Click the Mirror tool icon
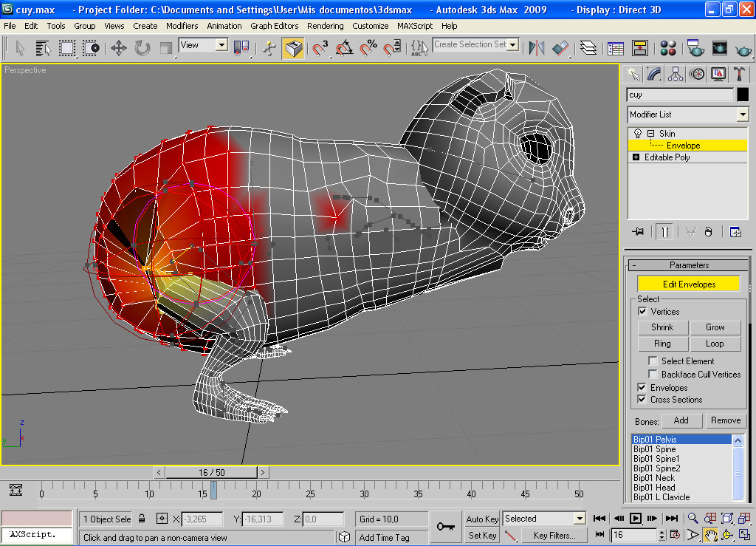The width and height of the screenshot is (756, 546). pos(537,49)
